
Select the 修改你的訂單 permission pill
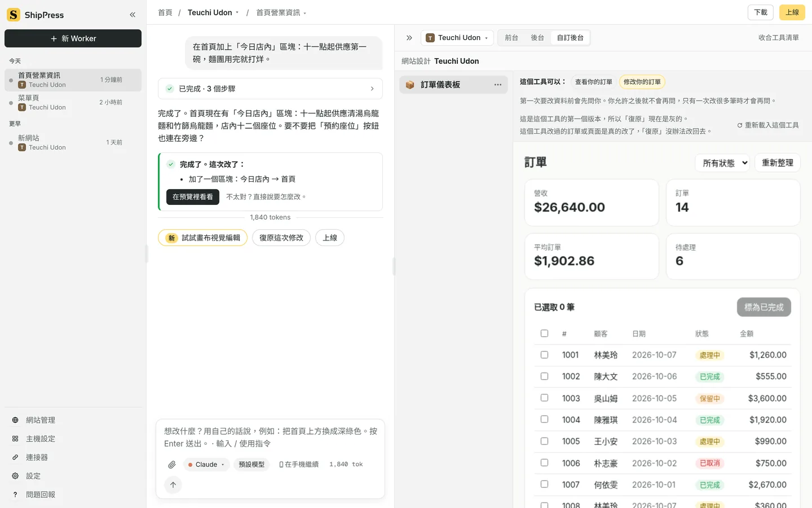point(642,82)
